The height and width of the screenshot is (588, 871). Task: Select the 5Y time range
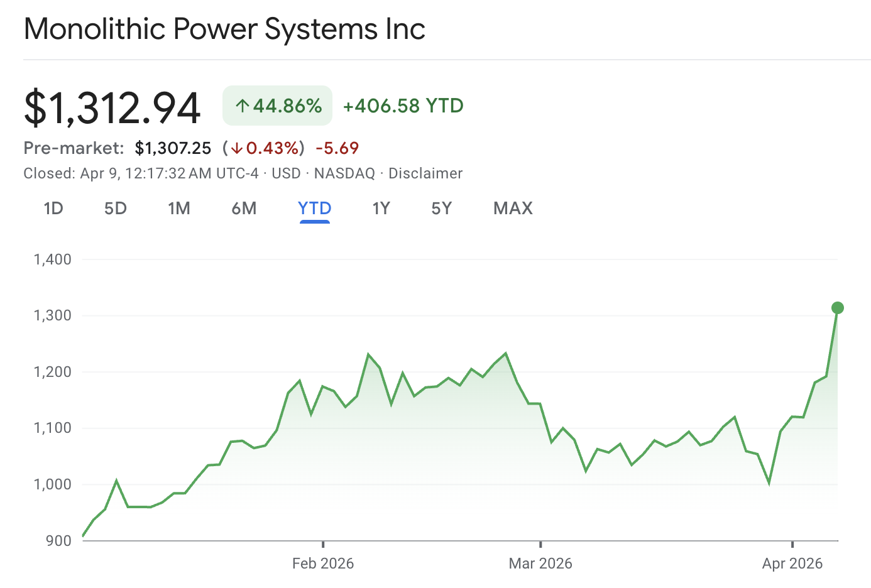click(x=441, y=208)
